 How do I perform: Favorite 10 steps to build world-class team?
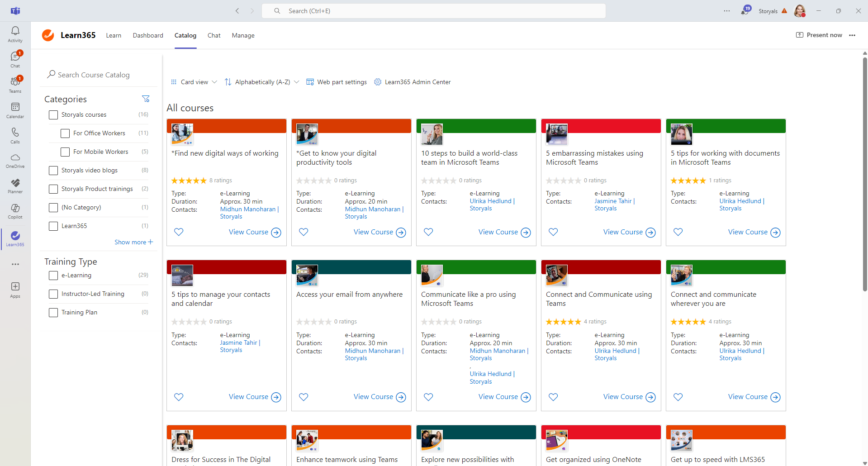point(428,232)
